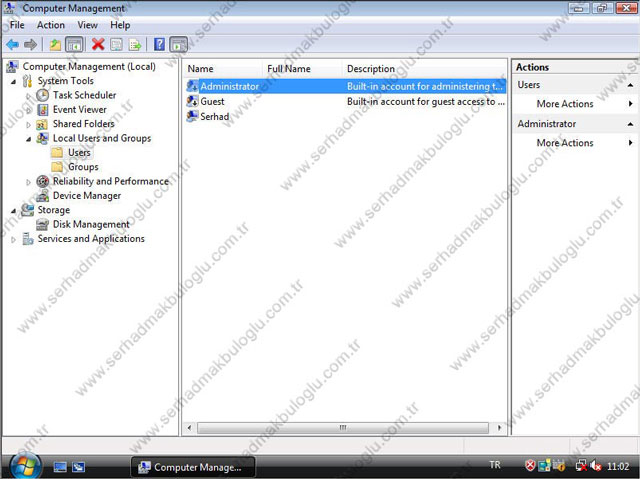Screen dimensions: 640x479
Task: Collapse the Storage tree node
Action: pyautogui.click(x=13, y=211)
